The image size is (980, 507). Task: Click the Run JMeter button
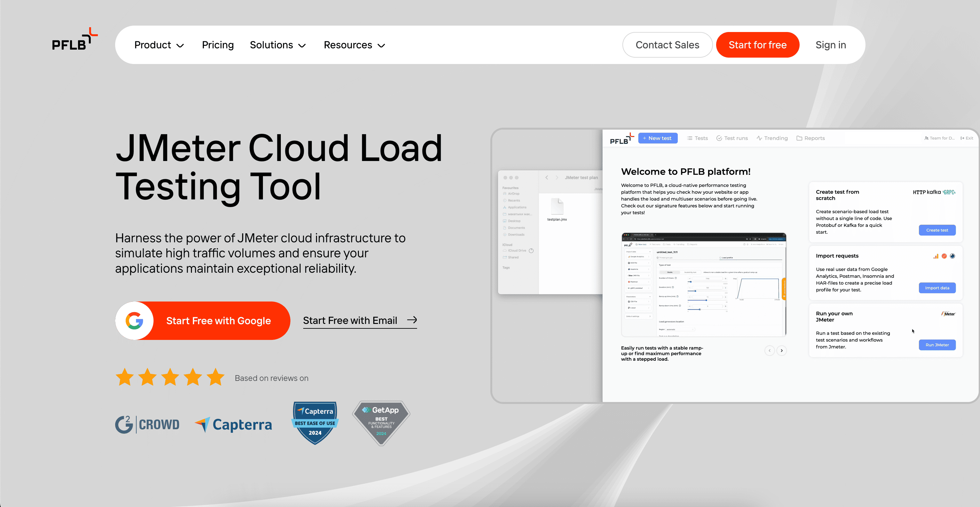937,345
